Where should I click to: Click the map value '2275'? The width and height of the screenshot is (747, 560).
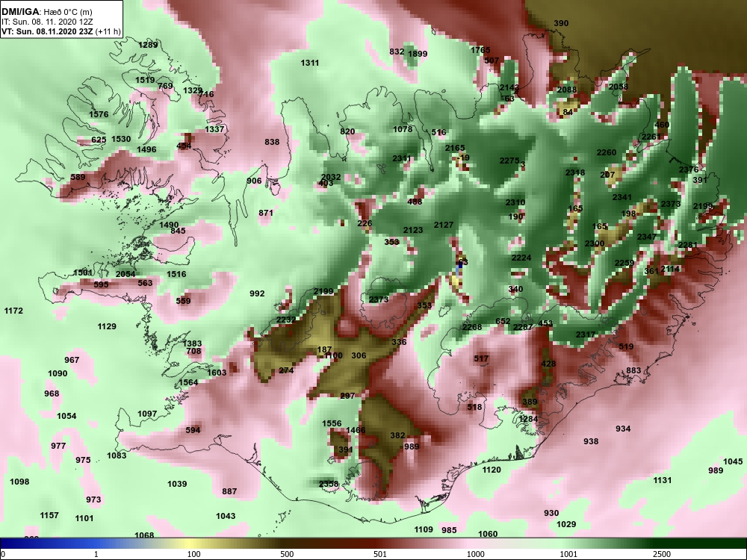(509, 161)
